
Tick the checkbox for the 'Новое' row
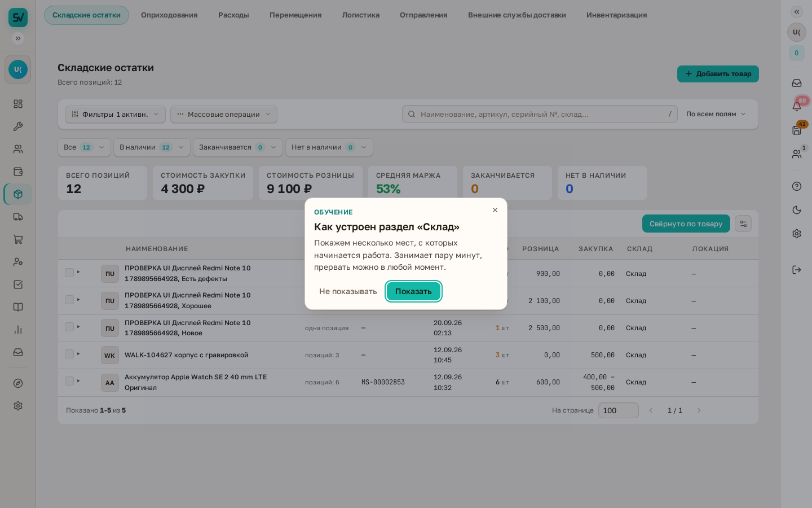(69, 327)
